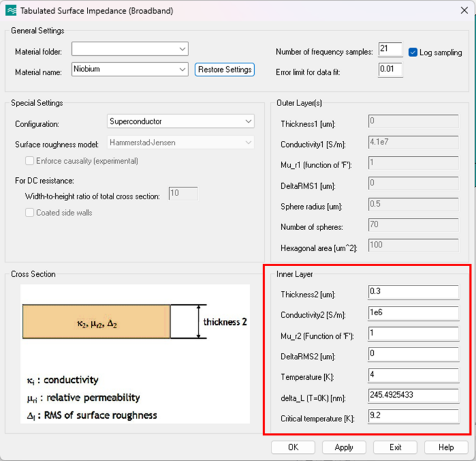Open the Surface roughness model dropdown
This screenshot has height=461, width=476.
pos(180,143)
